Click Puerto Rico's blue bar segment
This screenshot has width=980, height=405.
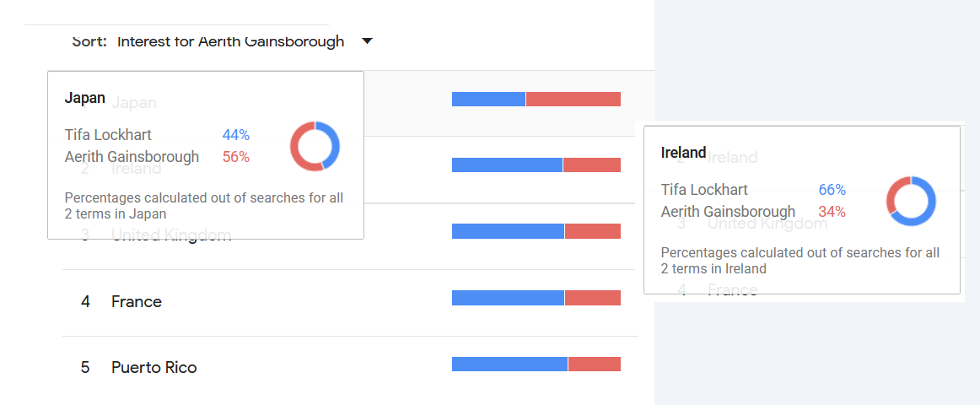coord(509,364)
